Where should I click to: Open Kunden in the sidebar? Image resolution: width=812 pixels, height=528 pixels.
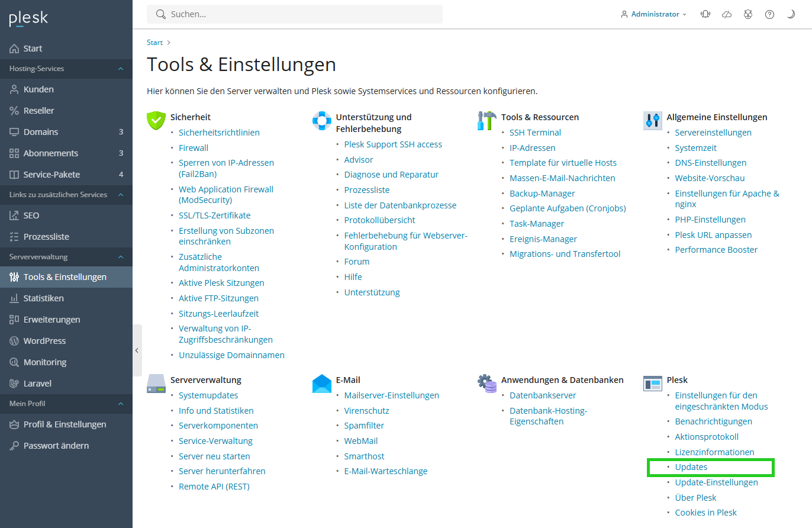(66, 89)
